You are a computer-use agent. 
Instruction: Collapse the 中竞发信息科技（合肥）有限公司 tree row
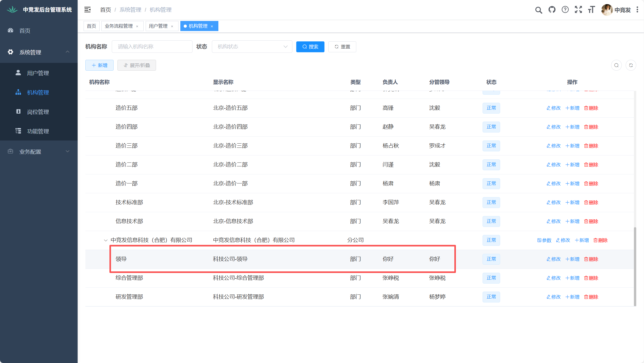[x=106, y=240]
